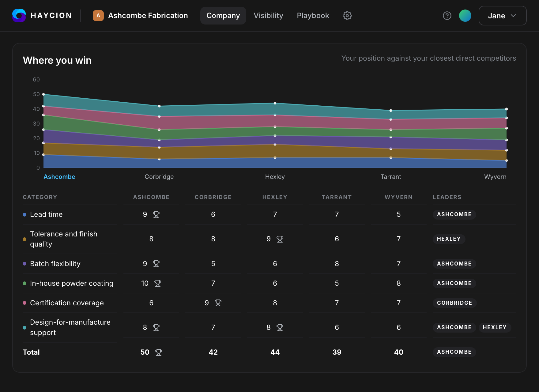The image size is (539, 392).
Task: Open the Jane user dropdown
Action: 502,16
